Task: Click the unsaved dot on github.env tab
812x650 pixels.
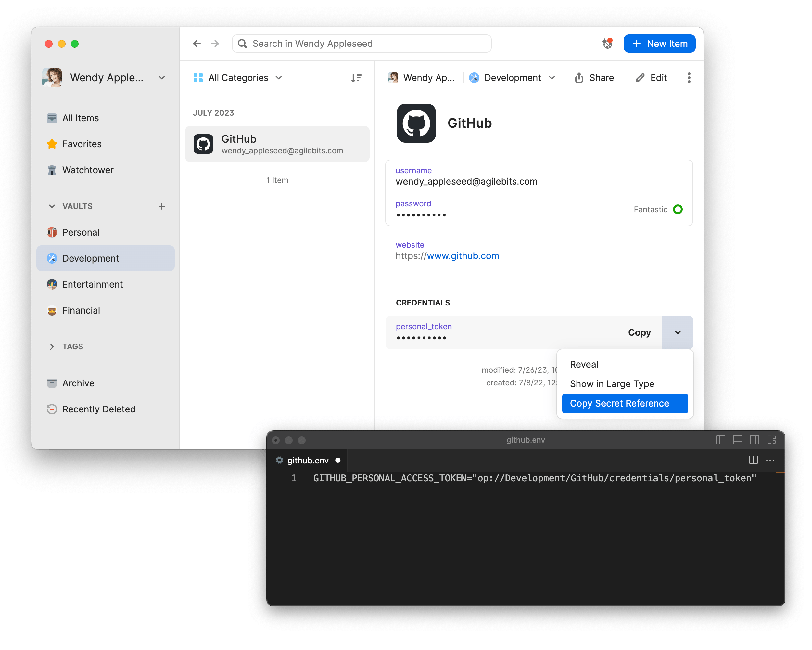Action: click(x=338, y=460)
